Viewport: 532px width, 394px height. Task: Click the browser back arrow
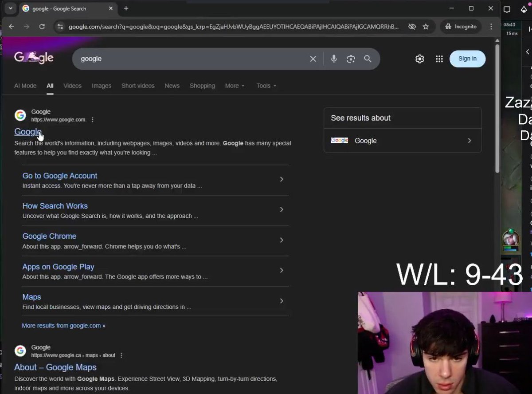pos(12,27)
